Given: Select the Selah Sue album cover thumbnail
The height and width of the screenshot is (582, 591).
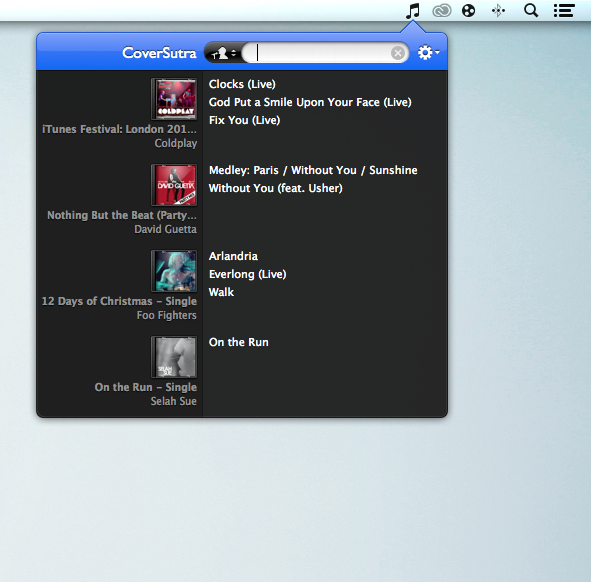Looking at the screenshot, I should click(174, 357).
